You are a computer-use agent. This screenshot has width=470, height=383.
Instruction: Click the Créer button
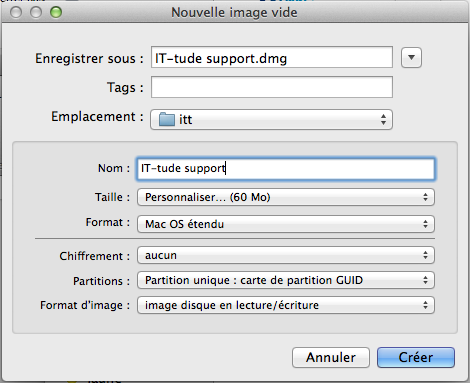416,357
